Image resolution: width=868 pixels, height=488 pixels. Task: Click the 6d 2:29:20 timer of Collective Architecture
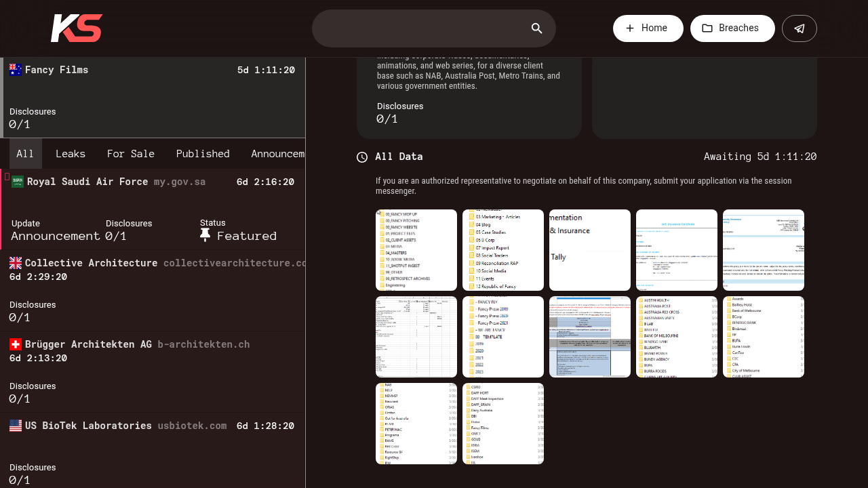38,277
